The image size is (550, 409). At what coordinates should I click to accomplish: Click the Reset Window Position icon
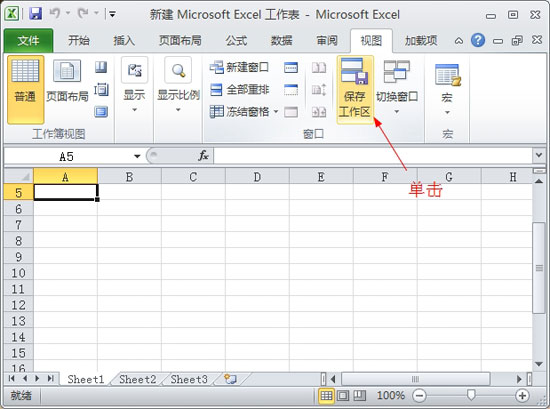[319, 112]
